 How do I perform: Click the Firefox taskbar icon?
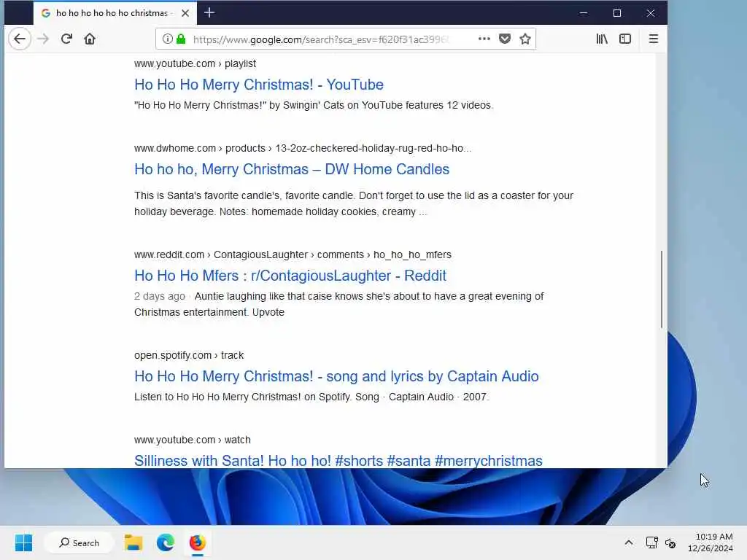click(197, 542)
